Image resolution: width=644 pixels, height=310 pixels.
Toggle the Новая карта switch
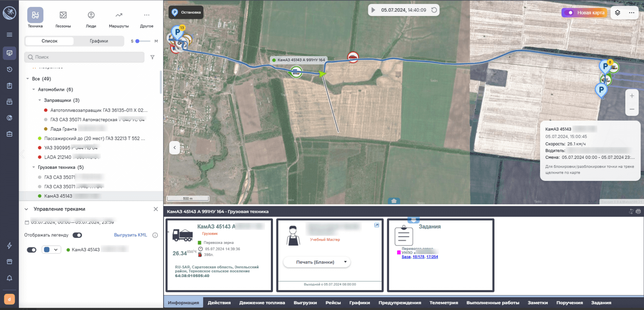(x=569, y=13)
